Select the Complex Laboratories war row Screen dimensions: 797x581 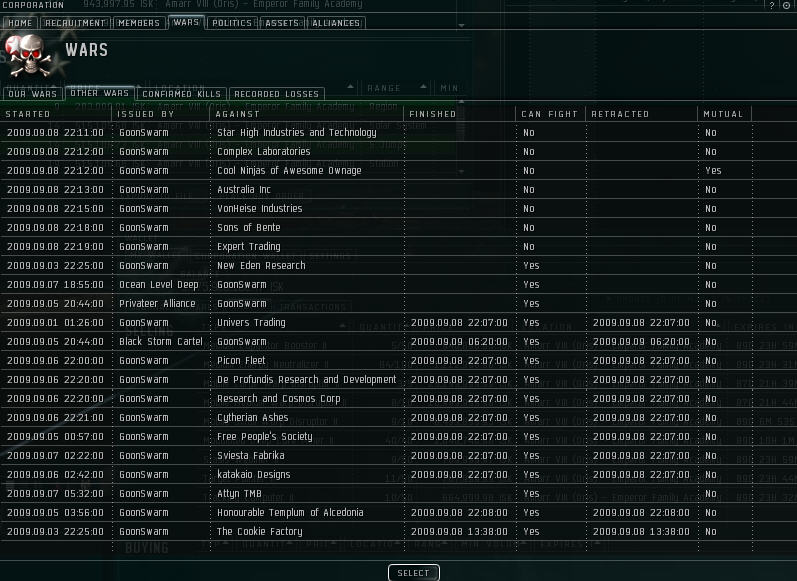tap(398, 151)
